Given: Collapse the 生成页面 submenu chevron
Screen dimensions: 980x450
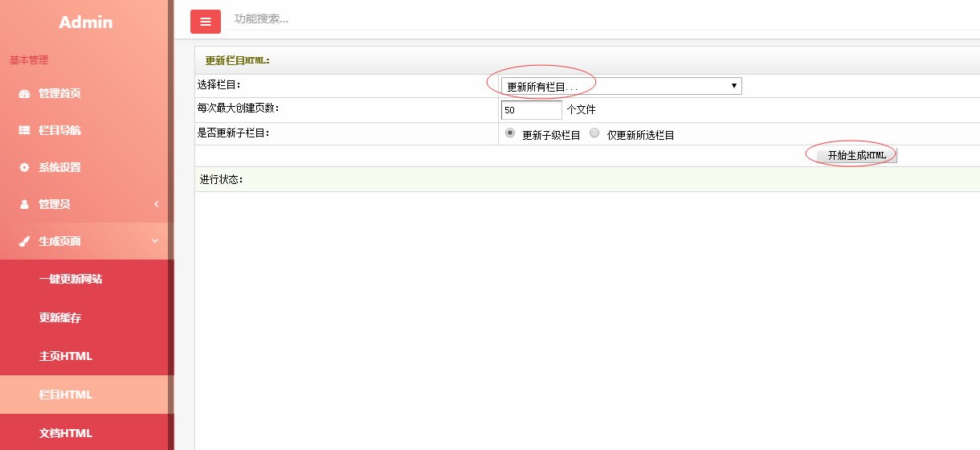Looking at the screenshot, I should pyautogui.click(x=155, y=241).
